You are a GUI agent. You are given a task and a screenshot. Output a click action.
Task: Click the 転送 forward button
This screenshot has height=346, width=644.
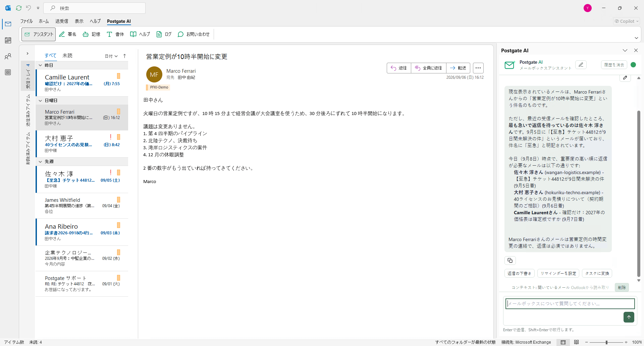click(458, 68)
